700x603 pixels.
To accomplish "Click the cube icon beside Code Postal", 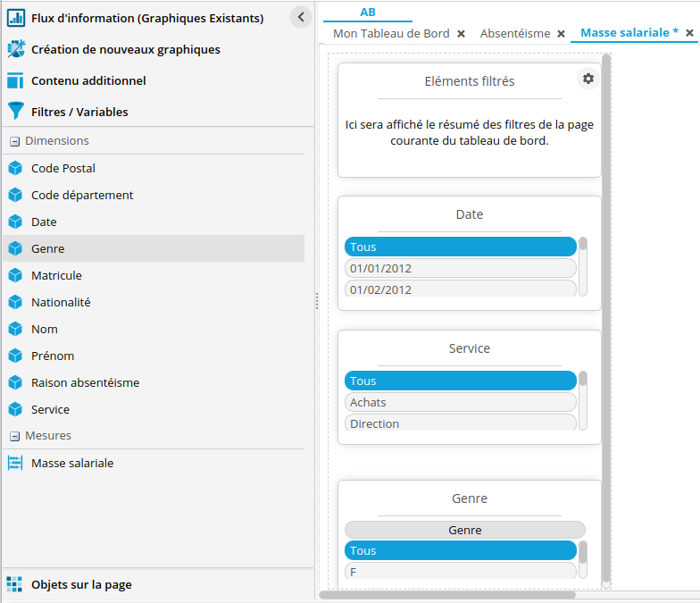I will [x=14, y=168].
